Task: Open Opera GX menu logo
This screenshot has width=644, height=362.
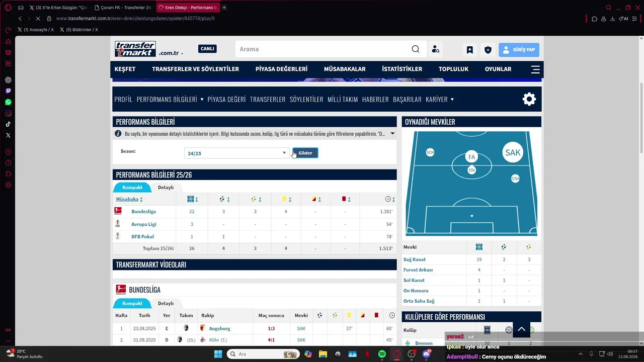Action: (8, 8)
